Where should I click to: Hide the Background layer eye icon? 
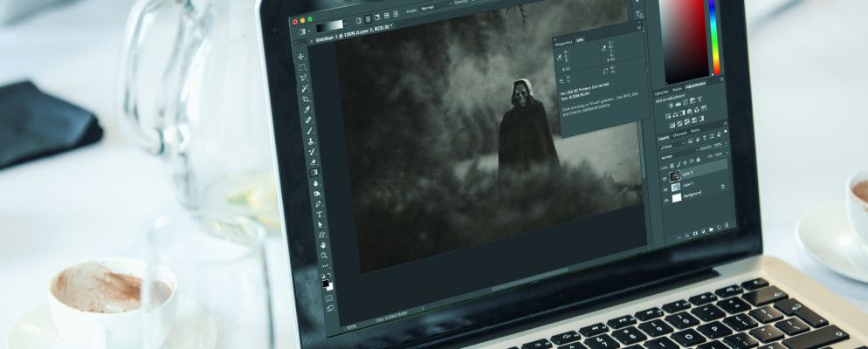[x=666, y=200]
